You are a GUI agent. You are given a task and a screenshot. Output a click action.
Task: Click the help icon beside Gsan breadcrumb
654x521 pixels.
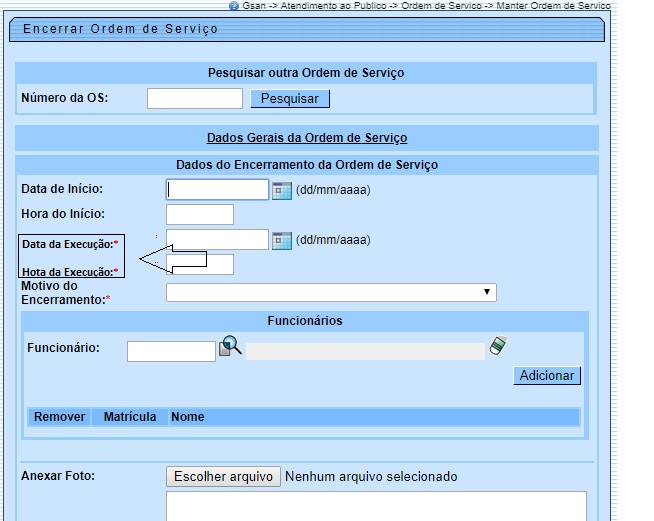pos(234,5)
